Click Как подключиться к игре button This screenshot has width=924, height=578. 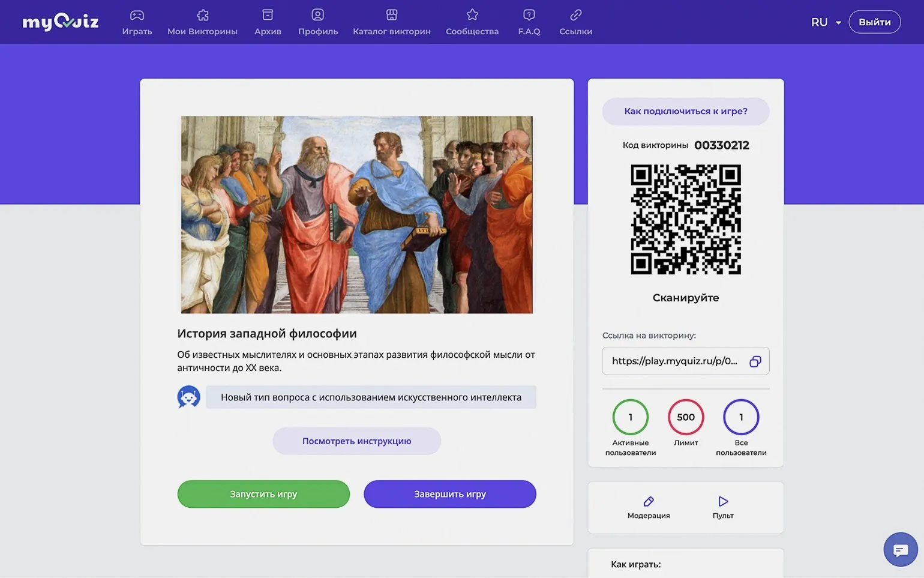coord(685,111)
